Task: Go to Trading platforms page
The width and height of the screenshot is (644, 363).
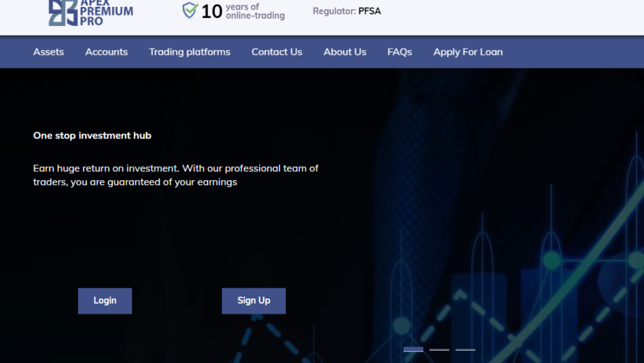Action: [189, 52]
